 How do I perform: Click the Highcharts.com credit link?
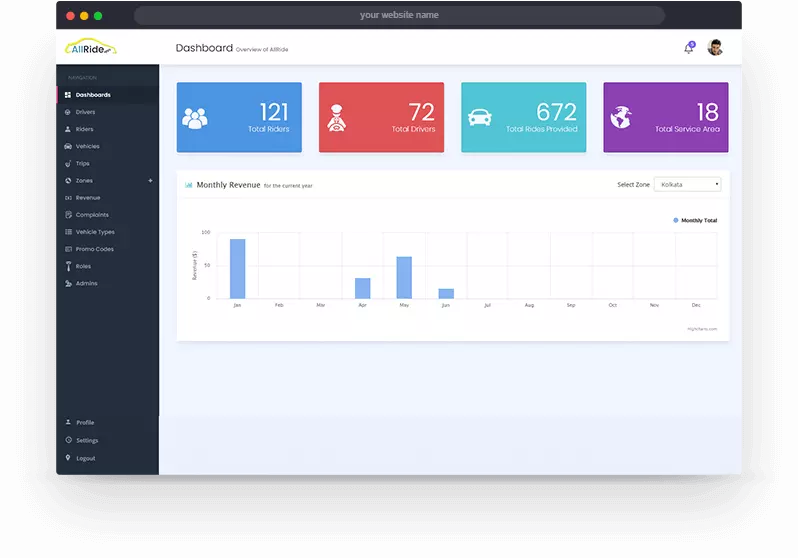pos(702,329)
